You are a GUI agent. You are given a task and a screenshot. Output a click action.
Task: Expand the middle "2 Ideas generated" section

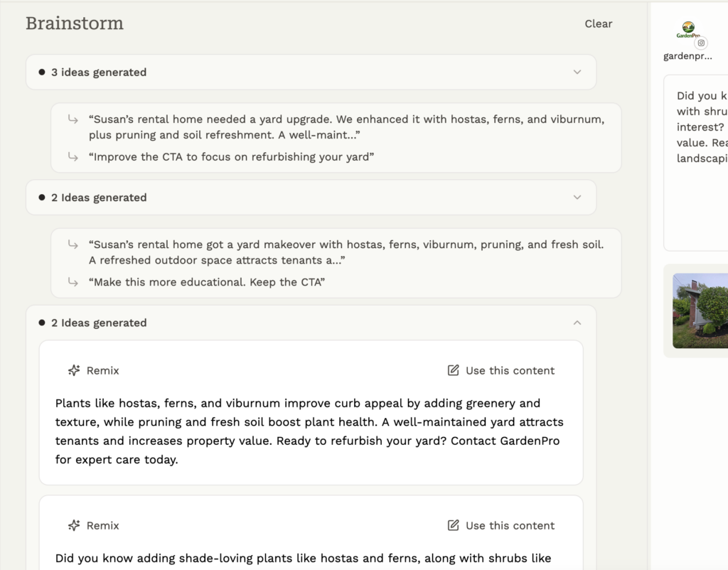tap(577, 198)
